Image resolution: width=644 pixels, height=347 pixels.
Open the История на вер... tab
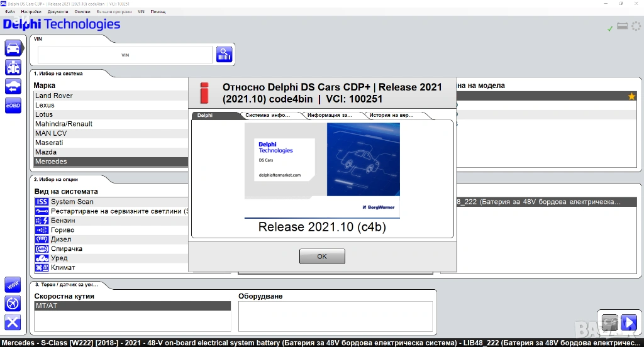392,116
